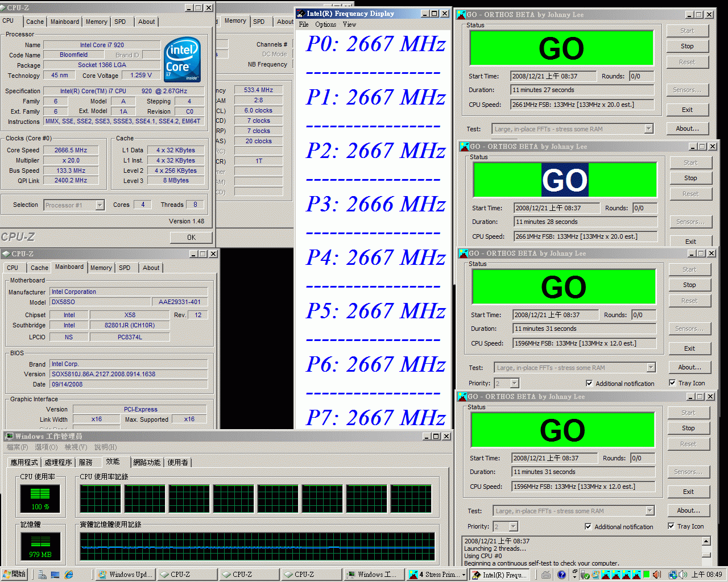Click title icon of Mainboard CPU-Z window

click(6, 253)
